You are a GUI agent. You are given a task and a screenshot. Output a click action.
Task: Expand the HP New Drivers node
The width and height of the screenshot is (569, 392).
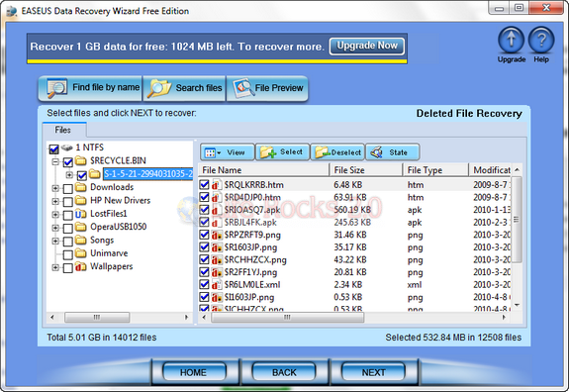pyautogui.click(x=55, y=201)
